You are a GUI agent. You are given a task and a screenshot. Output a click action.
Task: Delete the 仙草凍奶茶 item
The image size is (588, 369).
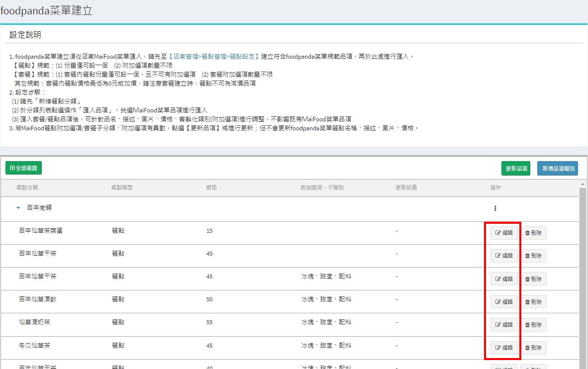(x=533, y=325)
